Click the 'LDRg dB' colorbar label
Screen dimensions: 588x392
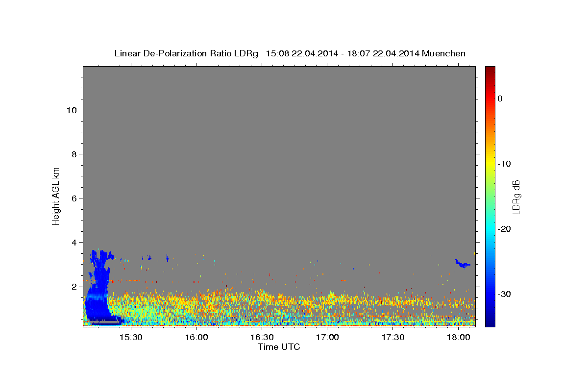516,196
